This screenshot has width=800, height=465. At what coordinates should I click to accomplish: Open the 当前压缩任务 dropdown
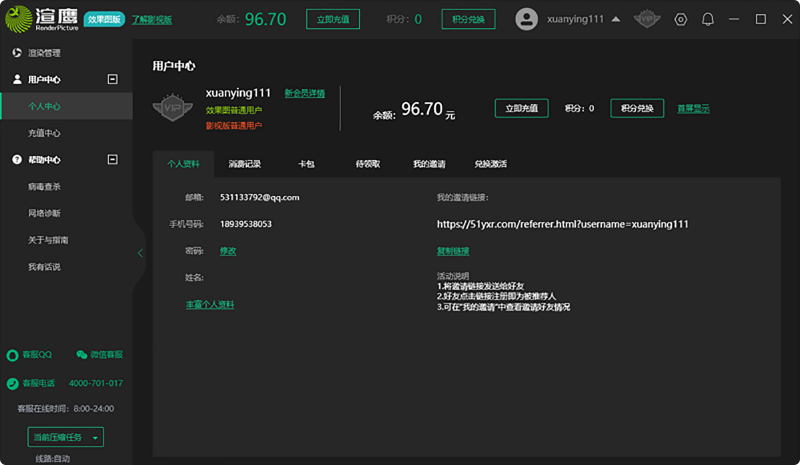(65, 437)
